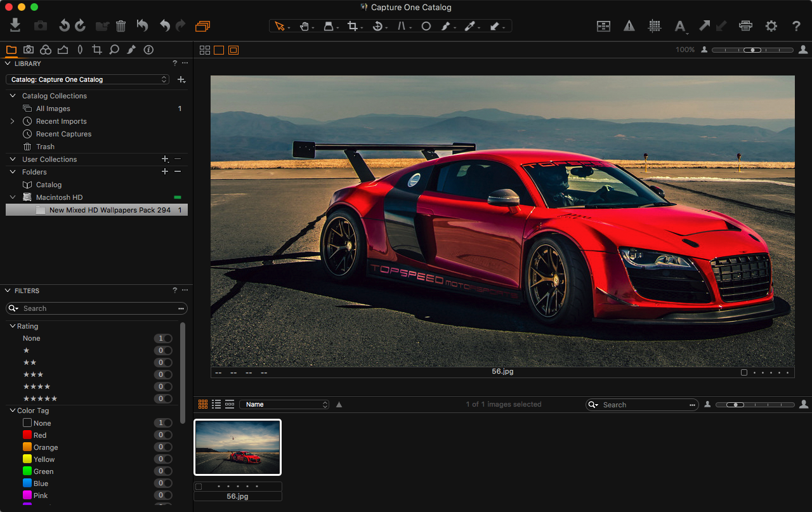Click the color tag box below the large viewer image
The width and height of the screenshot is (812, 512).
pyautogui.click(x=744, y=372)
